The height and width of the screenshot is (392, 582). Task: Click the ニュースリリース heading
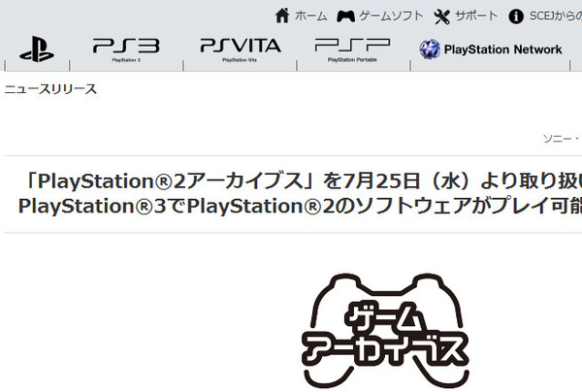[x=50, y=89]
